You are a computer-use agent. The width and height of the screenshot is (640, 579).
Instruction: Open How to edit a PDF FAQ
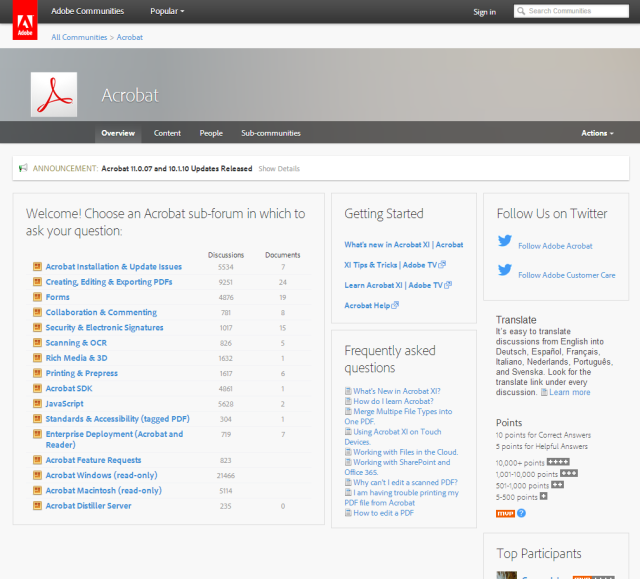coord(383,513)
